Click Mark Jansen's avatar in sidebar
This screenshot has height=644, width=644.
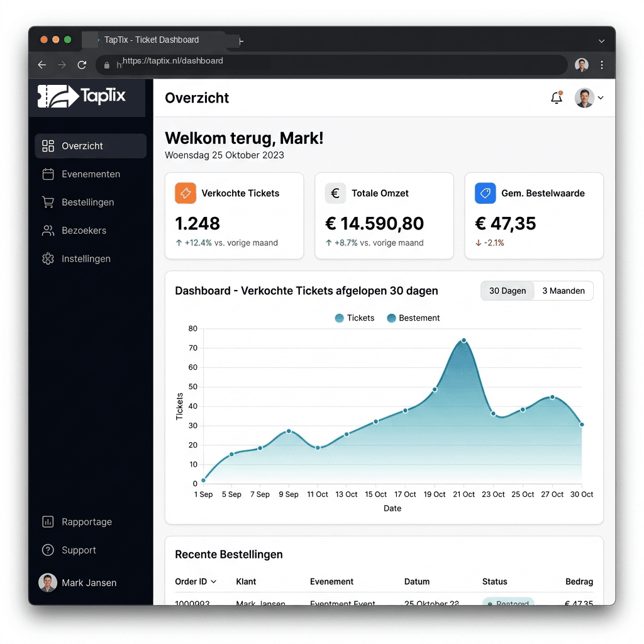[48, 582]
